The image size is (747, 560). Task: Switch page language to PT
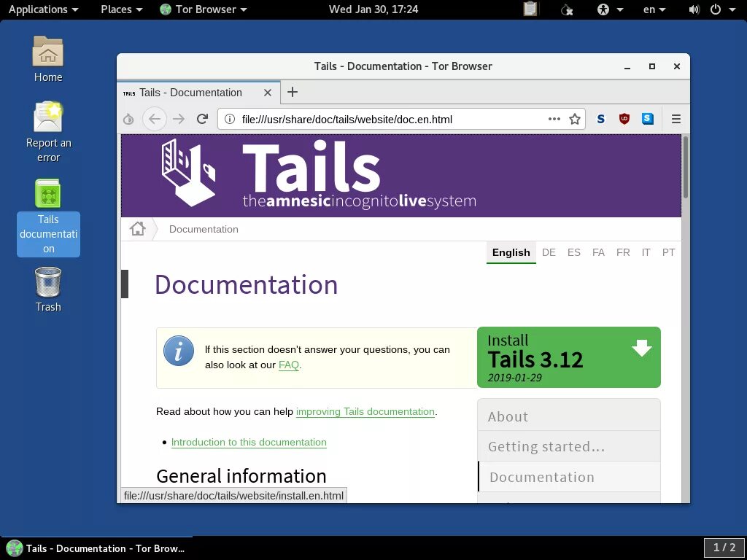668,252
